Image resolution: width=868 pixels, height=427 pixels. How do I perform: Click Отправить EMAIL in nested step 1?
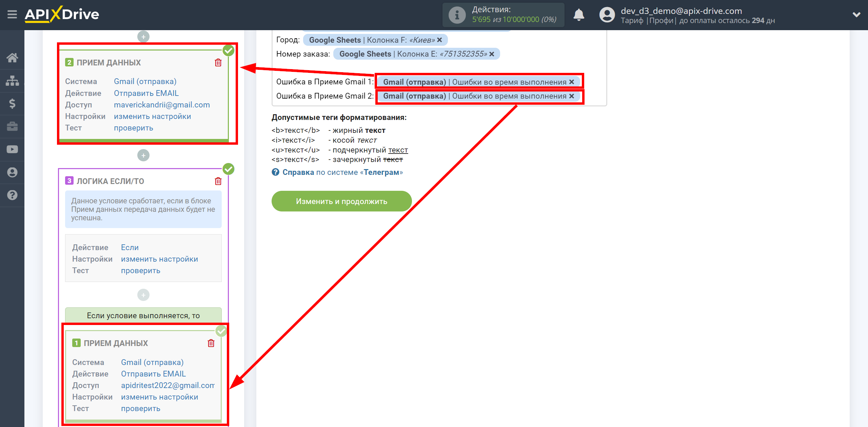click(153, 374)
